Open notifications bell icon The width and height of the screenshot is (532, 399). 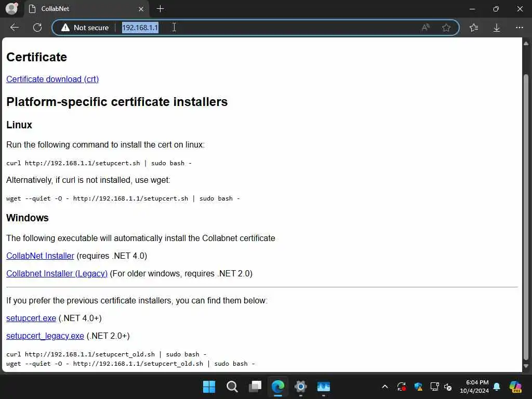click(497, 387)
